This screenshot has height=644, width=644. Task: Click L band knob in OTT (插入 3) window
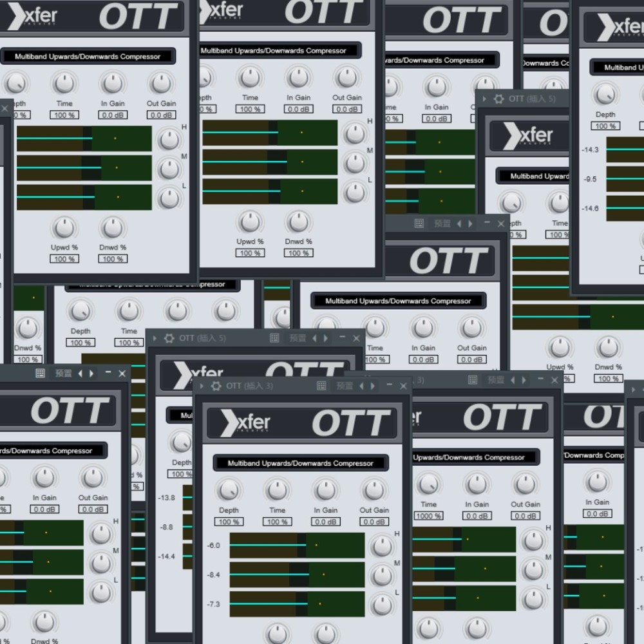pos(382,605)
